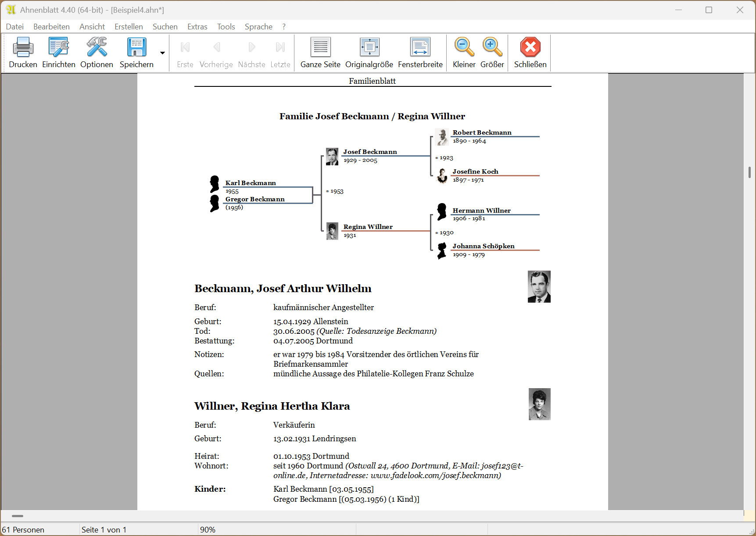Click Robert Beckmann in the family tree

click(482, 132)
